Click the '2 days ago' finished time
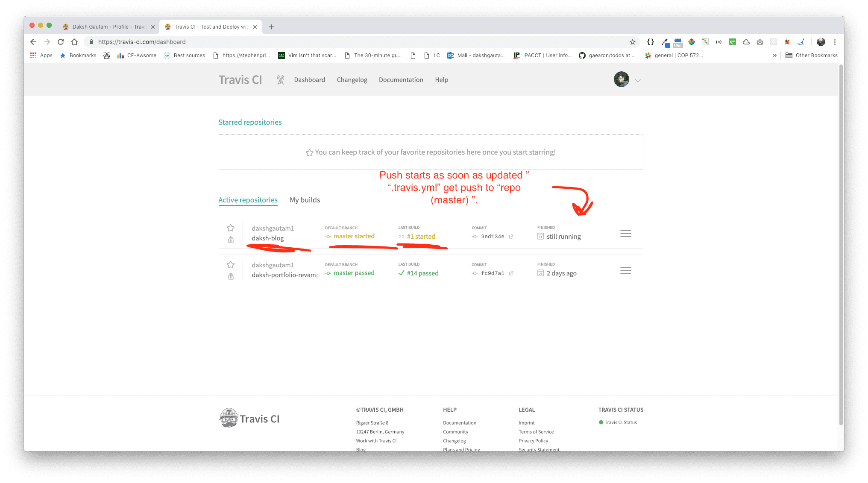 561,273
